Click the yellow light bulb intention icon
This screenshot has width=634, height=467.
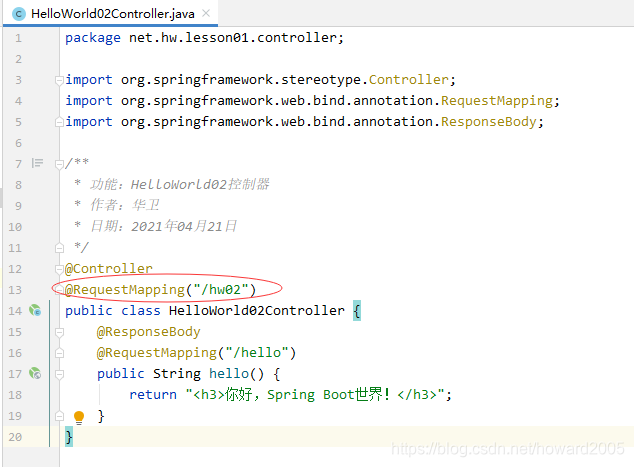pyautogui.click(x=79, y=417)
